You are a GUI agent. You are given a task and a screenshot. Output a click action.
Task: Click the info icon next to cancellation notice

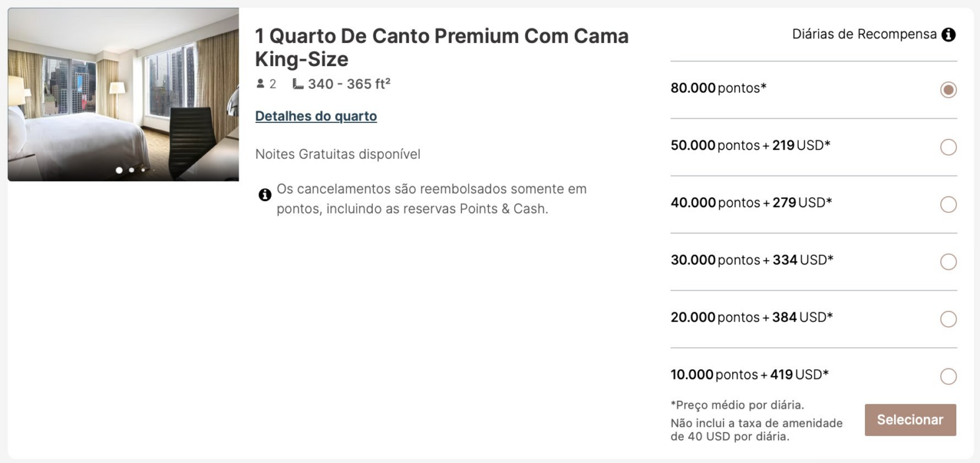click(265, 195)
